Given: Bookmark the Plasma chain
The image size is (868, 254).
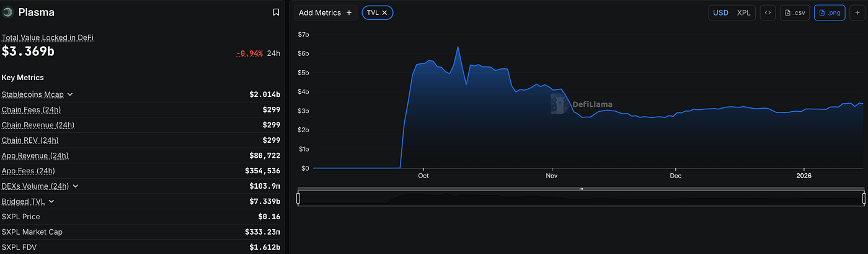Looking at the screenshot, I should [x=276, y=12].
